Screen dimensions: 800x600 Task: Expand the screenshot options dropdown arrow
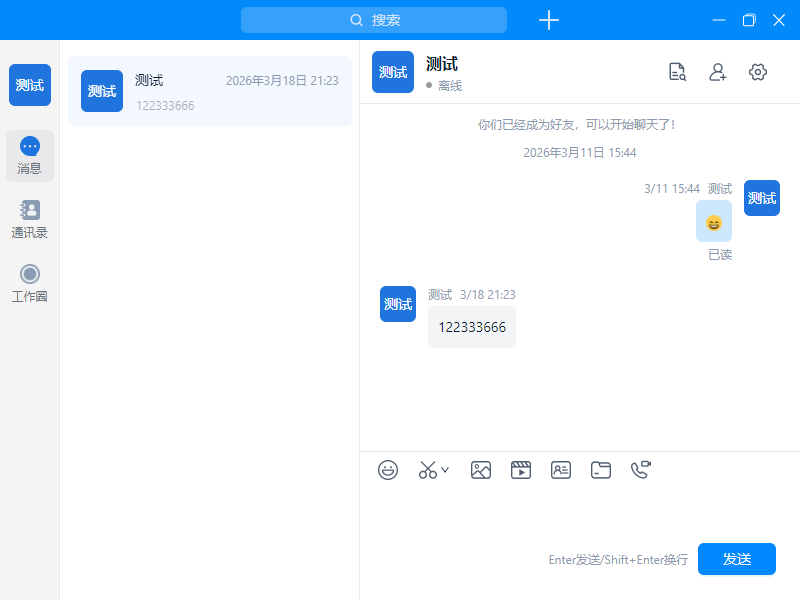coord(445,469)
